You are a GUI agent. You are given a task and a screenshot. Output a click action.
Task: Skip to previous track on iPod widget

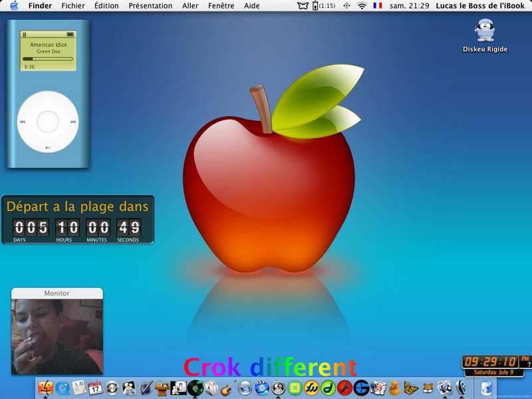pyautogui.click(x=23, y=122)
